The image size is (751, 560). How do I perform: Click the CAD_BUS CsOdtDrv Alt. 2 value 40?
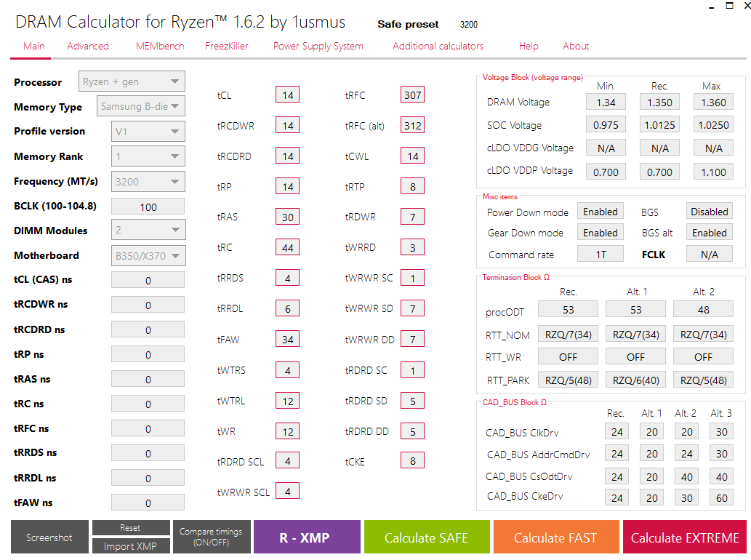(x=686, y=476)
